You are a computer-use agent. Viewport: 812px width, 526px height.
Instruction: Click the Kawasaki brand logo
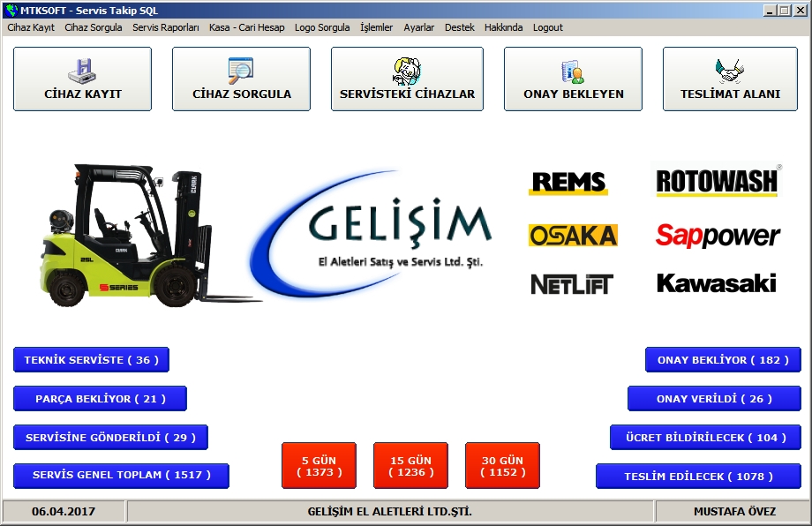click(x=717, y=283)
